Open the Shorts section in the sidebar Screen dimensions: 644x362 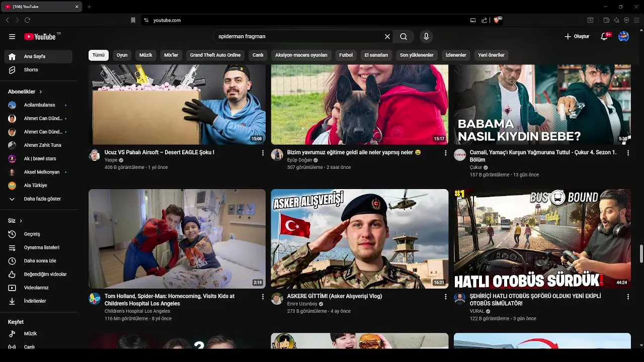[38, 70]
